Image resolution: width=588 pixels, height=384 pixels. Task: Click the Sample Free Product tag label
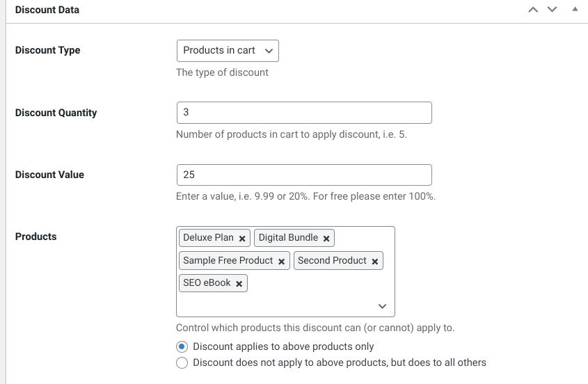tap(228, 261)
